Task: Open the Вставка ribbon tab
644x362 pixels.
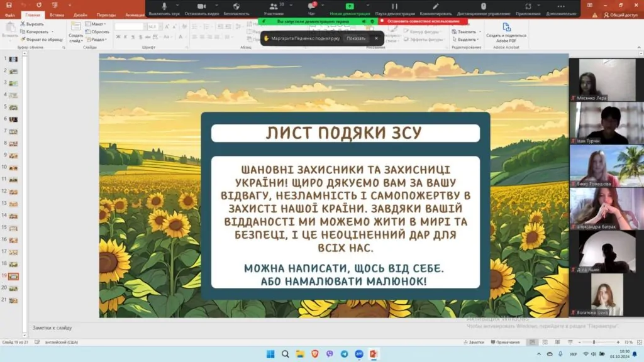Action: tap(57, 14)
